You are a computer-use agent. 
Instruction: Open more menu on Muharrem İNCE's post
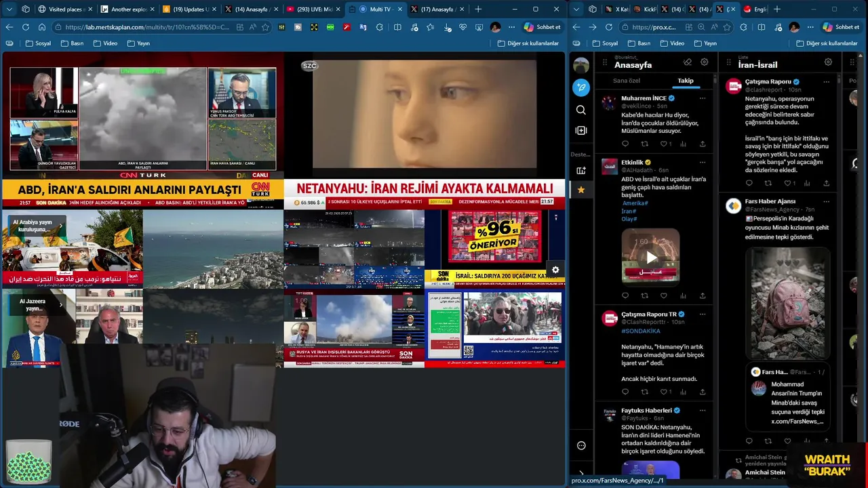point(703,98)
